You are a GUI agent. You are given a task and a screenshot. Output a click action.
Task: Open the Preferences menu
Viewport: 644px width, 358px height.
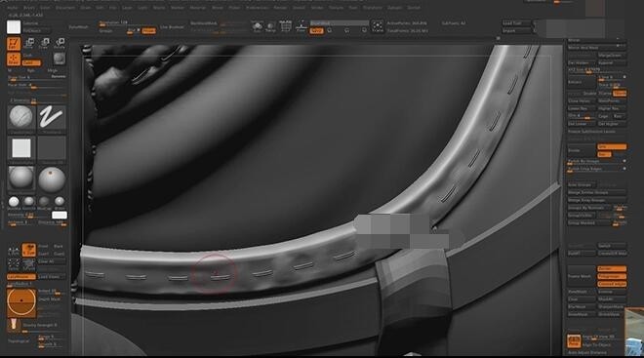pos(257,8)
